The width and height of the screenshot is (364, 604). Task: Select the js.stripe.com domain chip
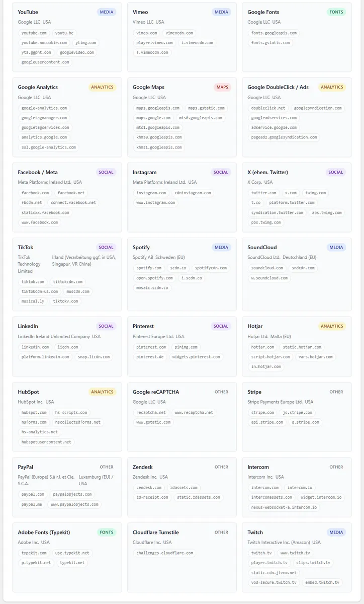(x=297, y=413)
